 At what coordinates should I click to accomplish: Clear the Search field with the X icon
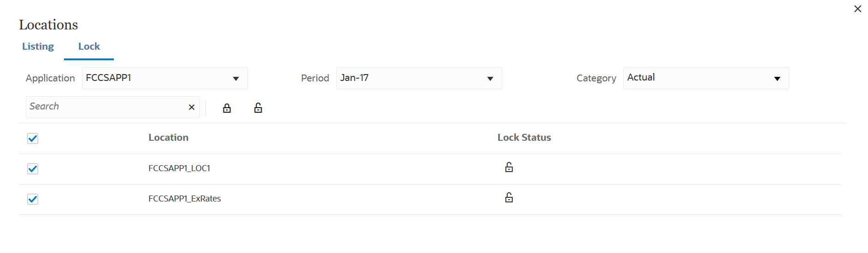pos(192,107)
